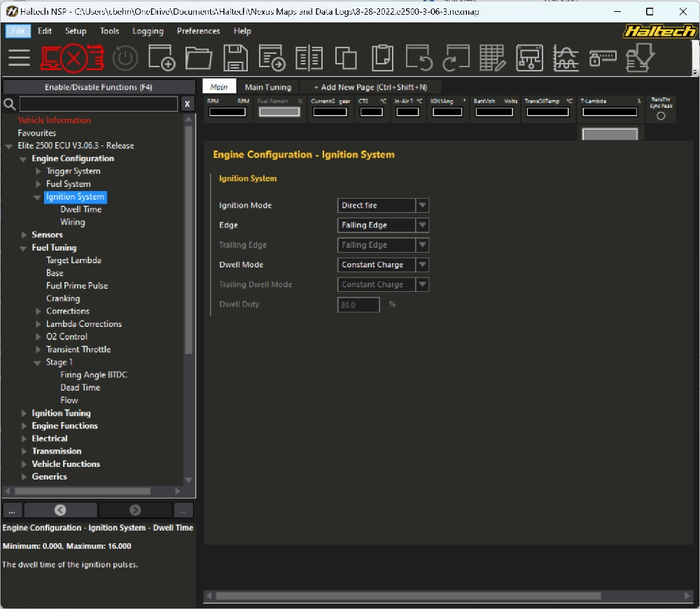This screenshot has height=609, width=700.
Task: Switch to the Main Tuning tab
Action: tap(267, 87)
